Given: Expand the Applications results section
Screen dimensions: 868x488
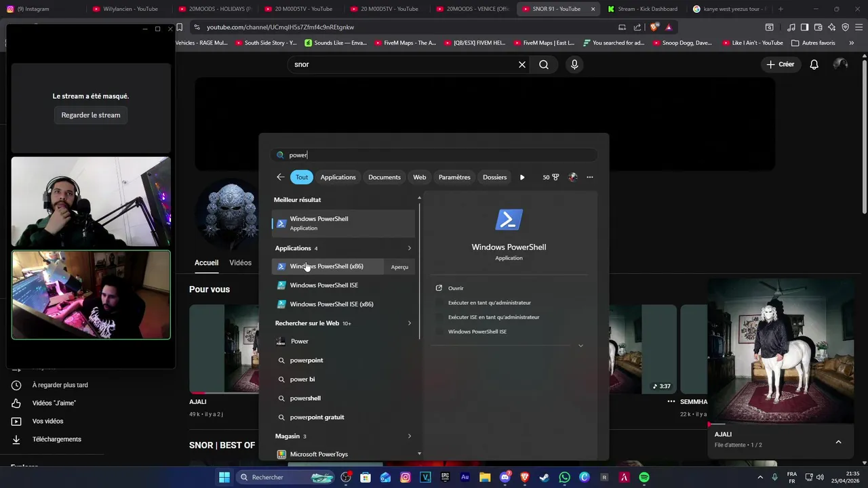Looking at the screenshot, I should (x=409, y=248).
